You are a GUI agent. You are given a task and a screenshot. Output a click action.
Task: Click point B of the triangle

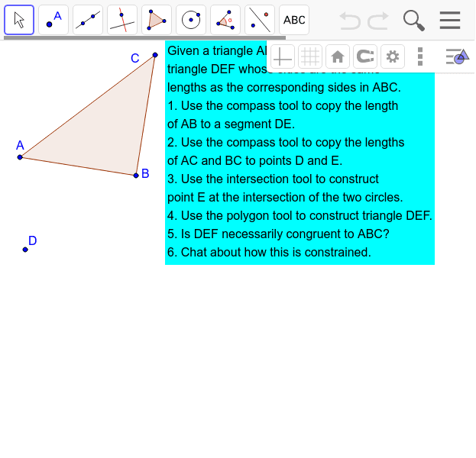[136, 176]
